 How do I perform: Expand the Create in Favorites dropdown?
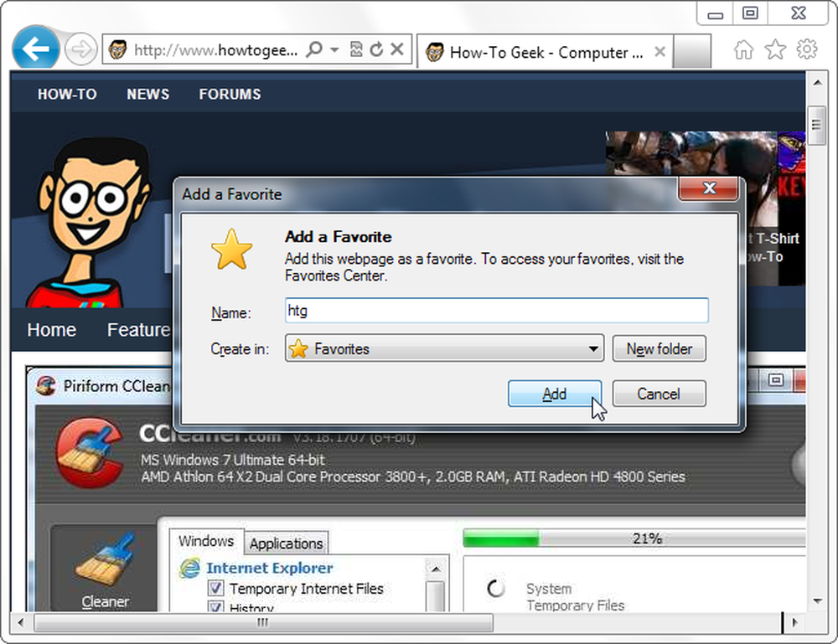[444, 348]
